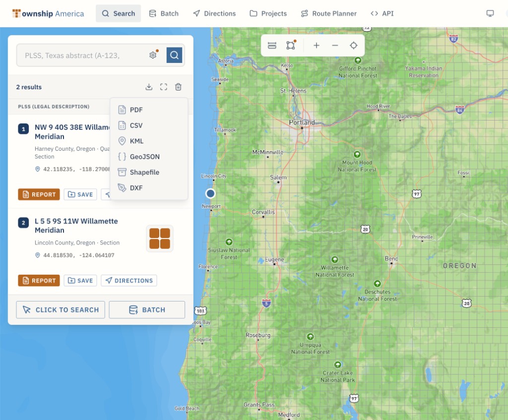This screenshot has width=508, height=420.
Task: Click the Corvallis label on the map
Action: coord(263,212)
